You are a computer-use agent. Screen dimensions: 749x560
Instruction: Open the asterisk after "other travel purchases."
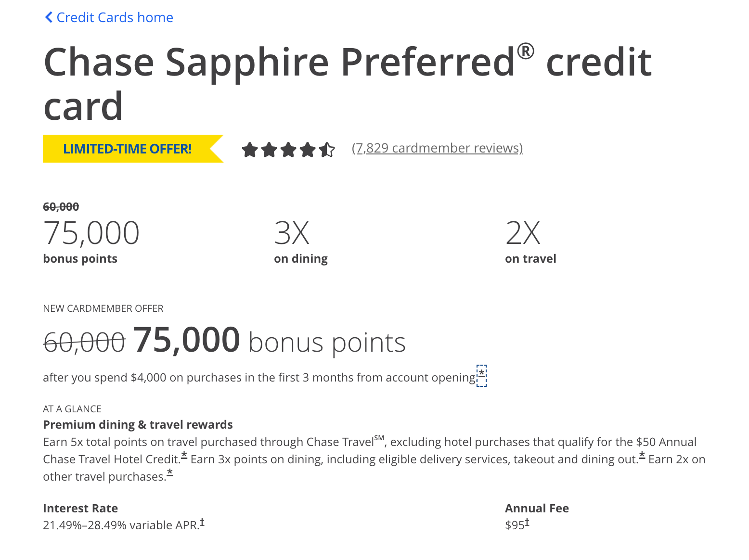(x=169, y=473)
